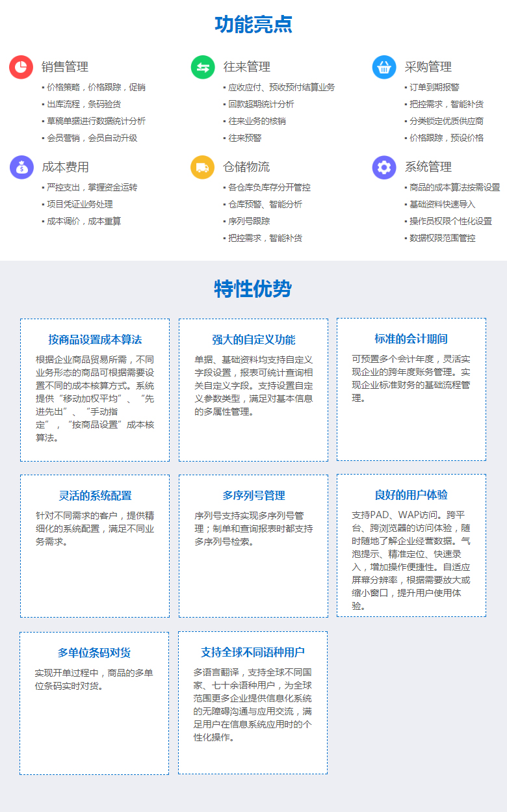Click the 良好的用户体验 card title
Viewport: 507px width, 812px height.
coord(411,495)
